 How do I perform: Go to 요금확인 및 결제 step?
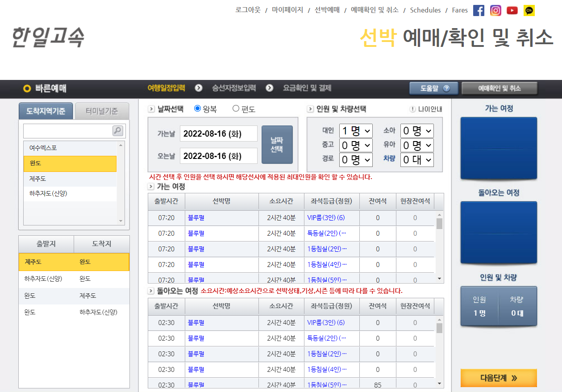tap(307, 88)
